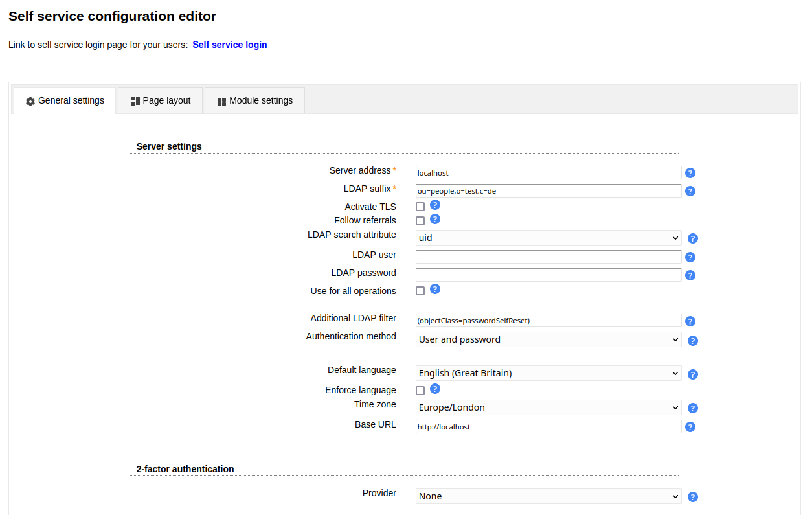Show help for Time zone setting
812x515 pixels.
[693, 408]
